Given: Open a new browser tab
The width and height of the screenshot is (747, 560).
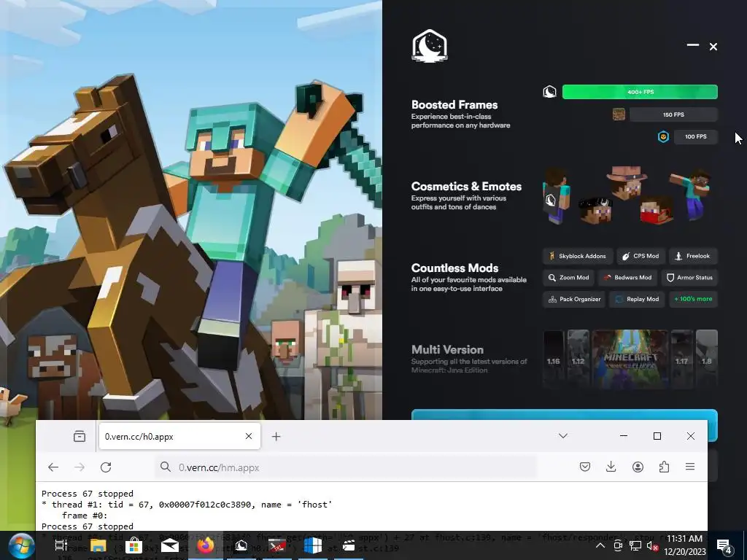Looking at the screenshot, I should (276, 436).
